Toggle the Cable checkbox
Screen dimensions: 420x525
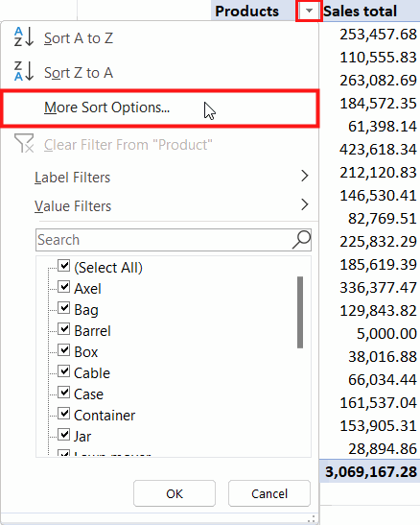point(64,371)
